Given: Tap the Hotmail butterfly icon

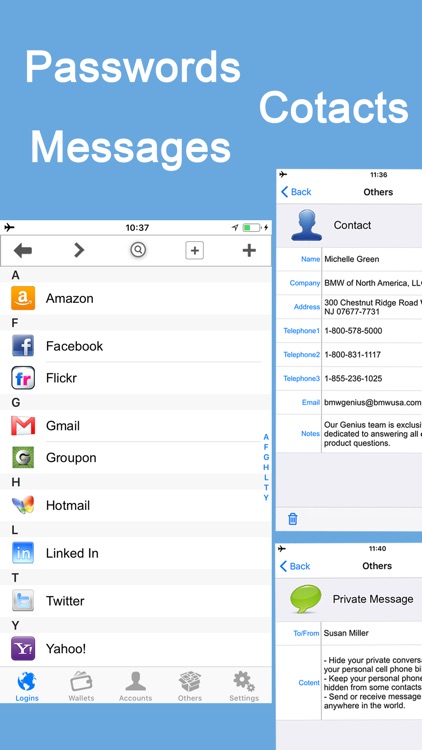Looking at the screenshot, I should point(23,505).
